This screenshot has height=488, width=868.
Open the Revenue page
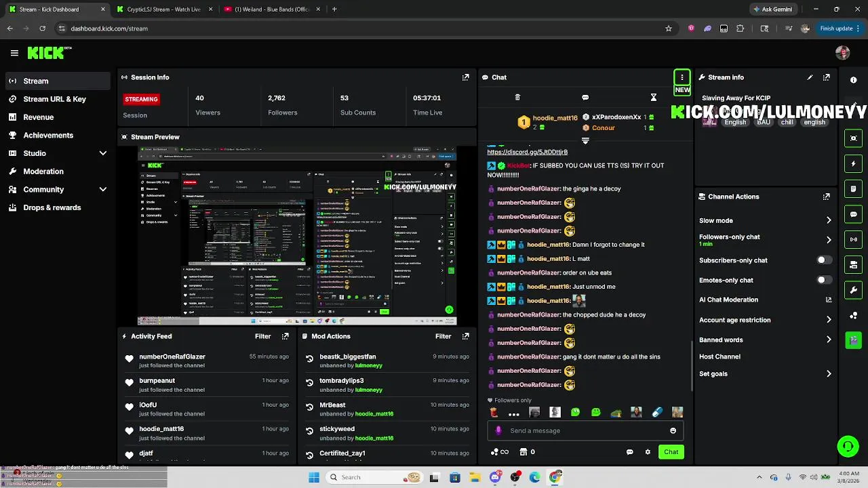(x=57, y=117)
